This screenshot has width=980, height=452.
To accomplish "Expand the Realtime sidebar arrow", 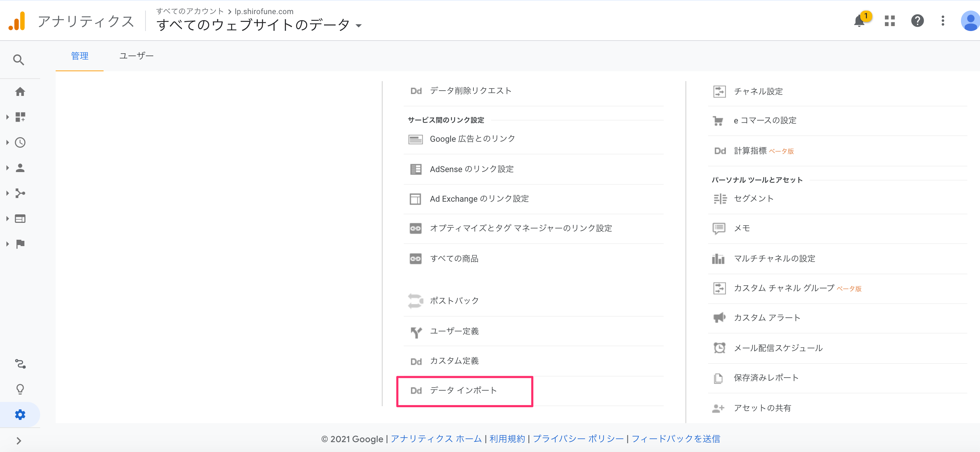I will tap(7, 142).
